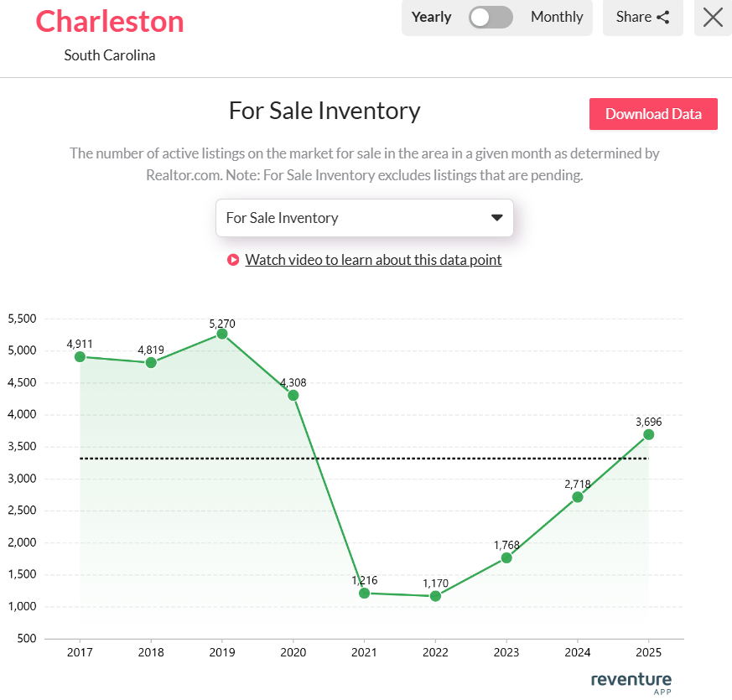This screenshot has width=732, height=700.
Task: Click the reventure APP logo
Action: 631,682
